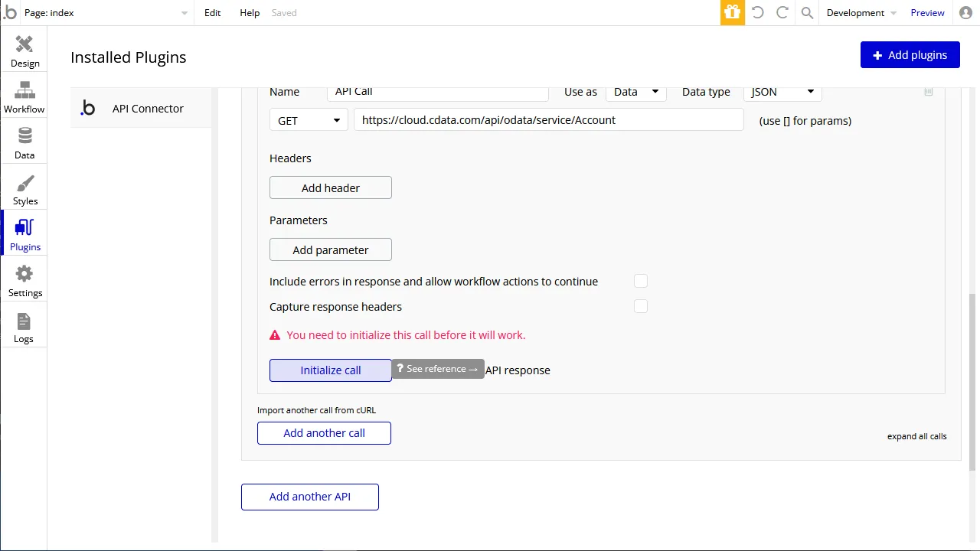This screenshot has width=980, height=551.
Task: Click expand all calls link
Action: (916, 436)
